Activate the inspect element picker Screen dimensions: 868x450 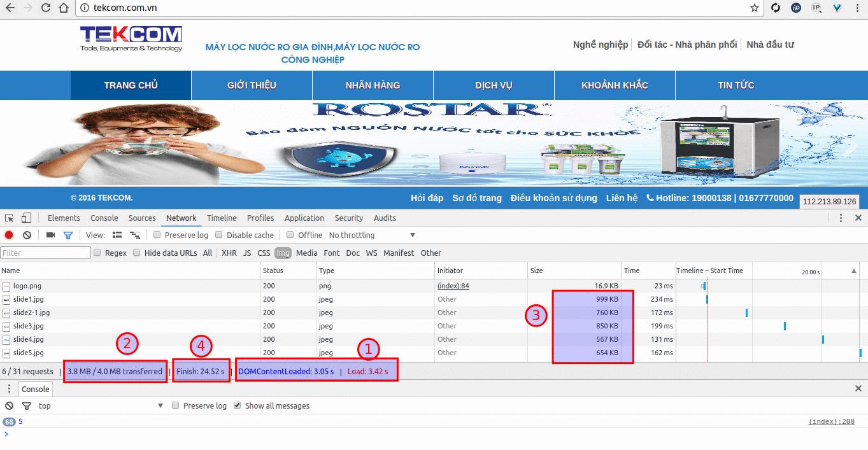[x=10, y=218]
